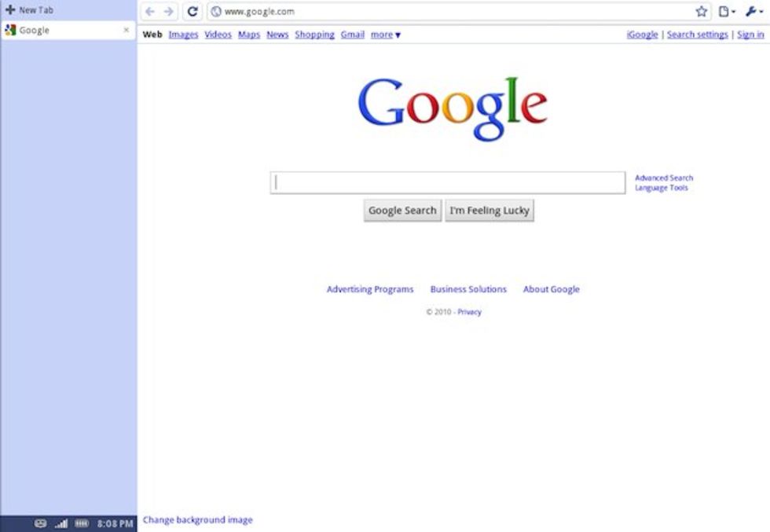The height and width of the screenshot is (532, 770).
Task: Click the back navigation arrow
Action: click(x=150, y=11)
